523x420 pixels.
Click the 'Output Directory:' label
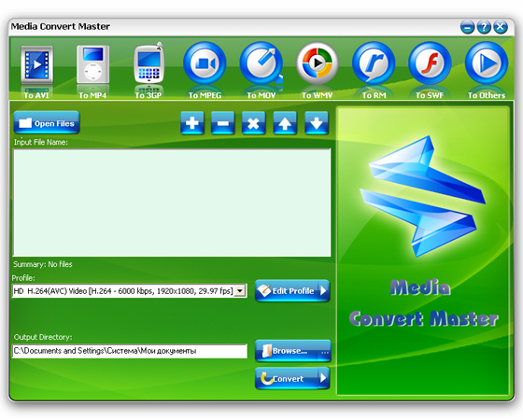pyautogui.click(x=43, y=337)
